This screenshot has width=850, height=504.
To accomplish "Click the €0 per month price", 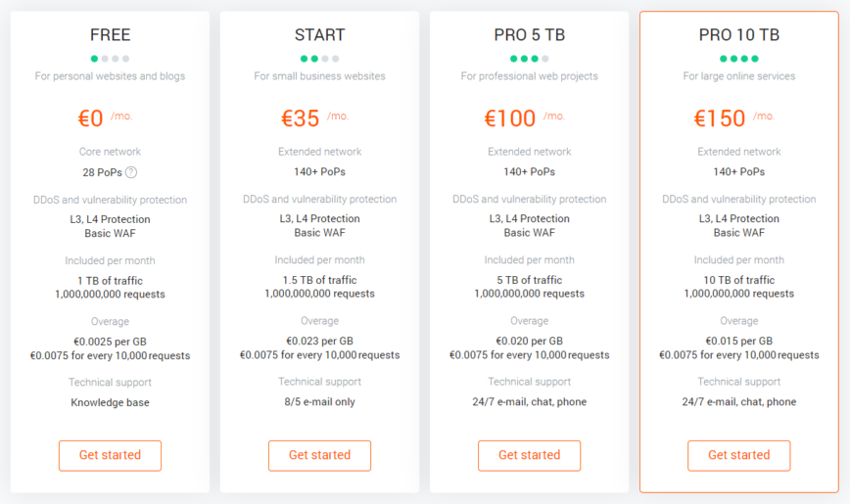I will tap(91, 118).
